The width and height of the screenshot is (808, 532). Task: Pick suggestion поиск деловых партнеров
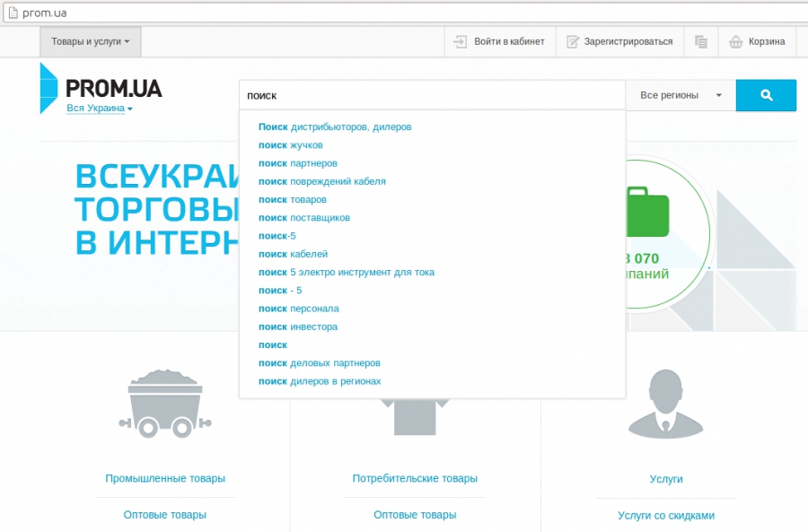[x=320, y=363]
